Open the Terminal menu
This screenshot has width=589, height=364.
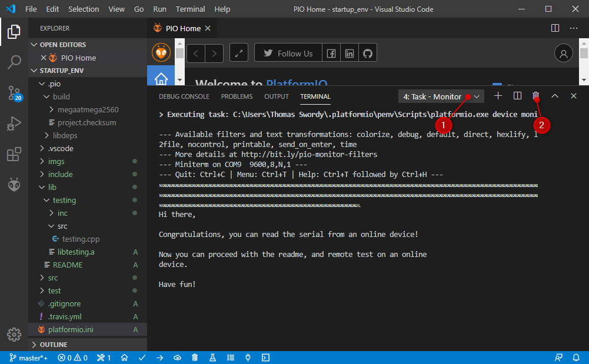pos(190,9)
